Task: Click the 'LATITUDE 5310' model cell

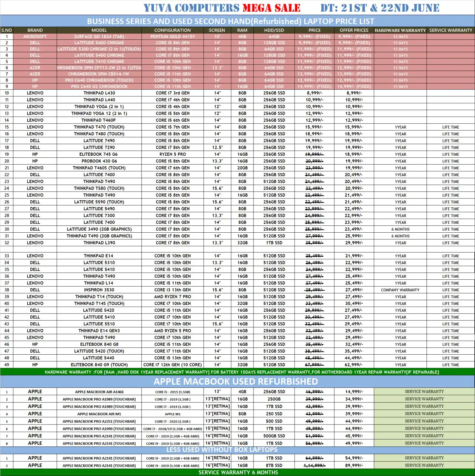Action: click(x=99, y=263)
